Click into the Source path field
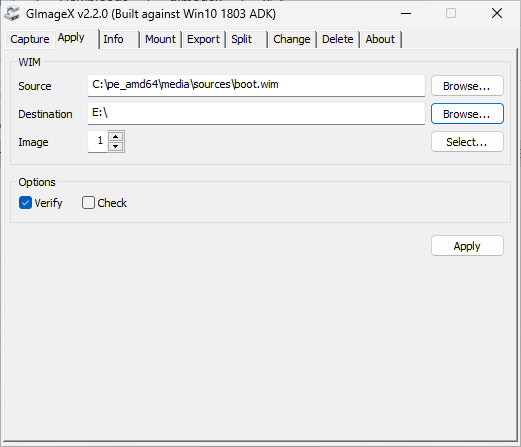Image resolution: width=521 pixels, height=447 pixels. 256,86
